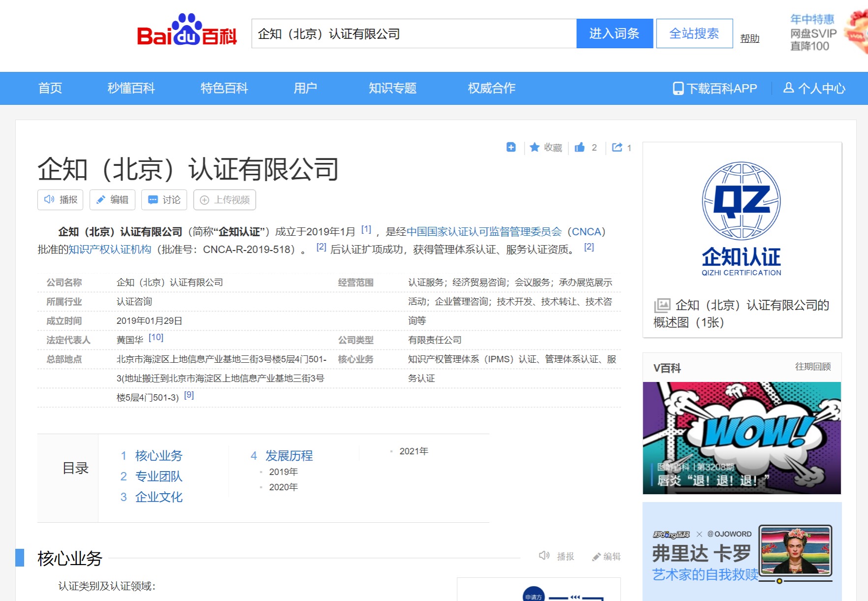This screenshot has height=601, width=868.
Task: Click 往期回顾 in the V百科 panel
Action: 813,367
